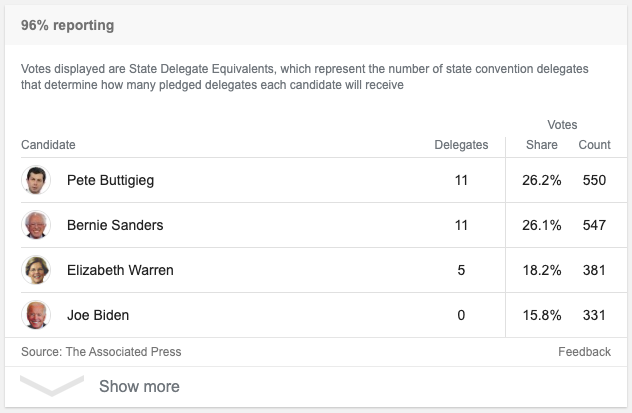Viewport: 632px width, 413px height.
Task: Click Pete Buttigieg's avatar photo
Action: click(x=36, y=180)
